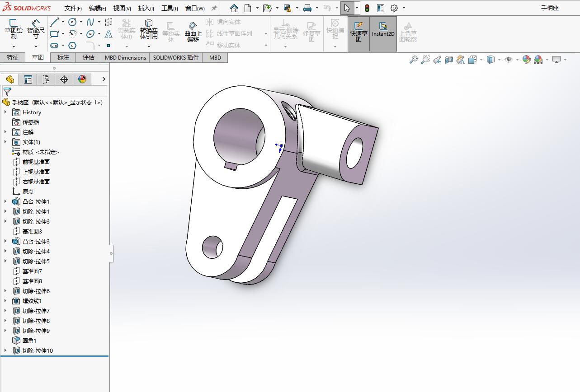Screen dimensions: 580x392
Task: Open the Options gear icon
Action: (x=394, y=8)
